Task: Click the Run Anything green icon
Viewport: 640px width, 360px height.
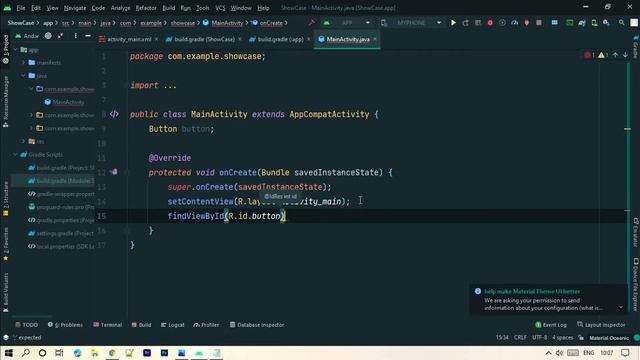Action: point(569,23)
